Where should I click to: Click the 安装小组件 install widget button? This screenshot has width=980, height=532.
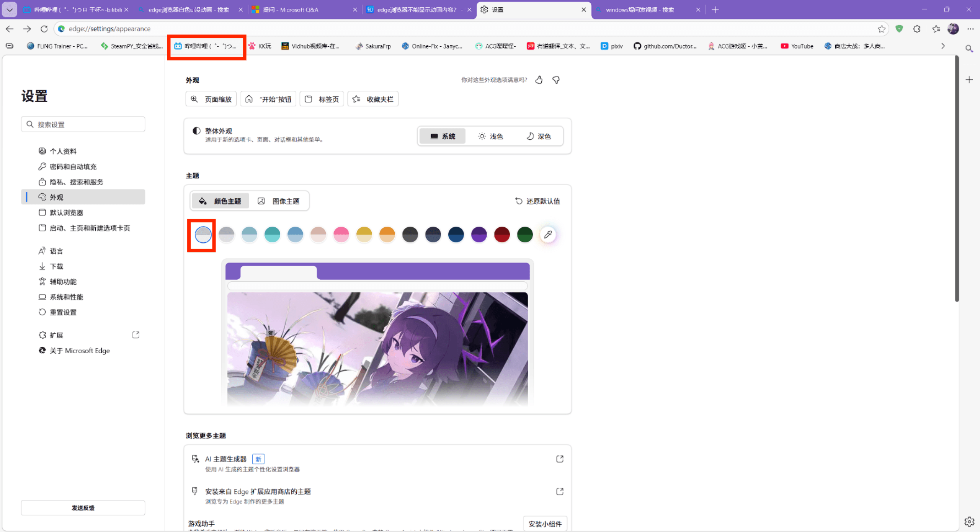[x=545, y=524]
